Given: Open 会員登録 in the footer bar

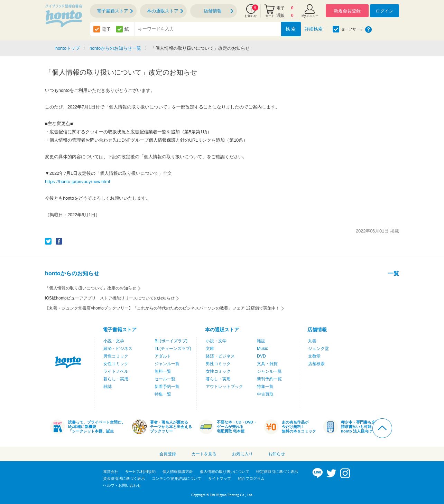Looking at the screenshot, I should point(168,454).
